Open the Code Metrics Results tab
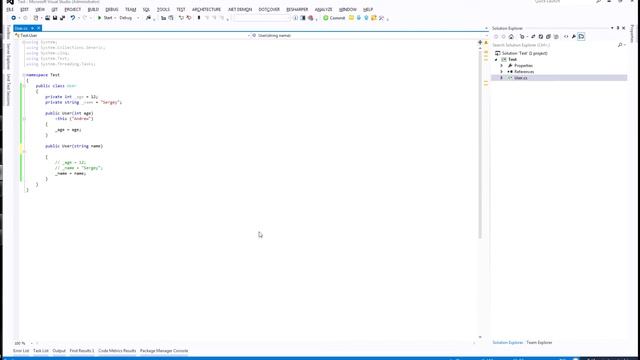 (117, 351)
